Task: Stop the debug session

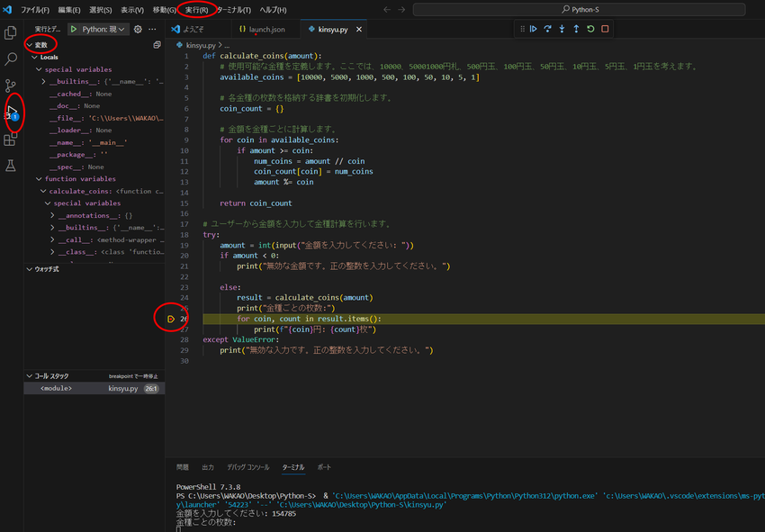Action: [605, 30]
